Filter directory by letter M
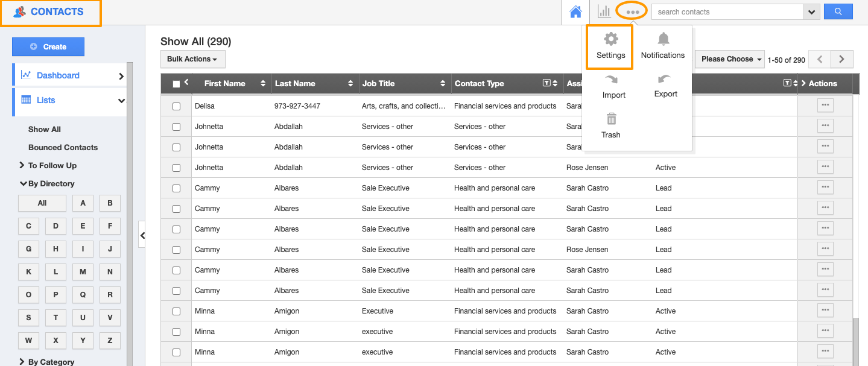The height and width of the screenshot is (366, 868). point(83,272)
